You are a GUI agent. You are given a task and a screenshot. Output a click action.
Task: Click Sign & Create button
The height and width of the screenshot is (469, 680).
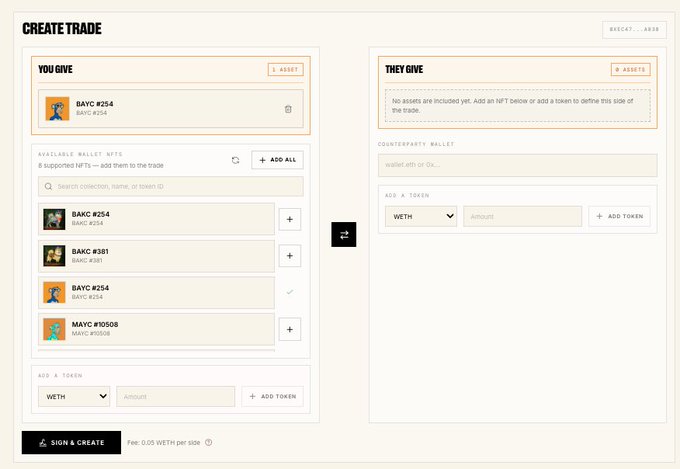tap(72, 443)
